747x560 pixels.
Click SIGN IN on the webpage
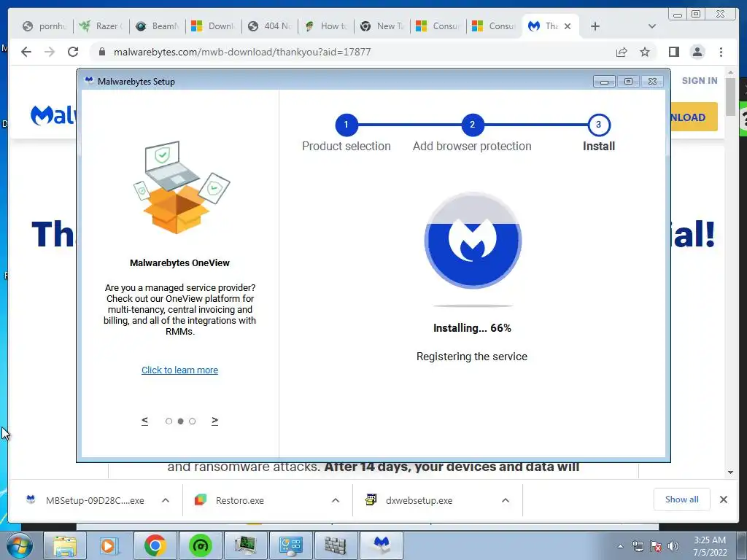pos(700,80)
